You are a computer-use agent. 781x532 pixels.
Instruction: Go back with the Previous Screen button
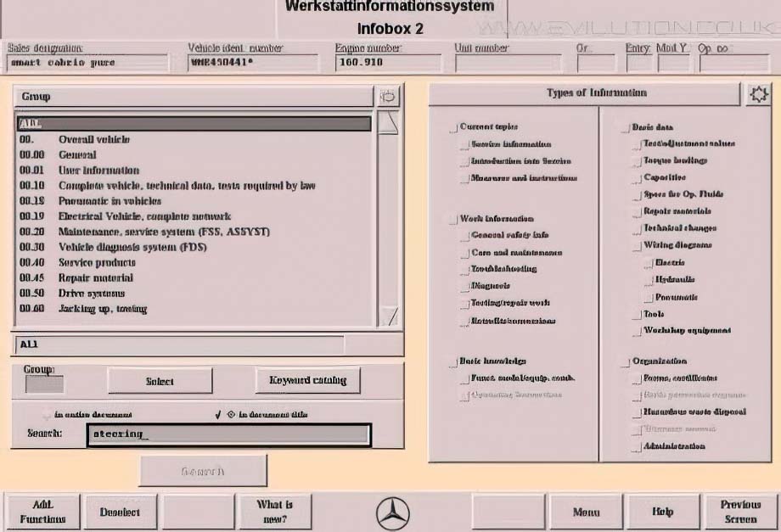pos(740,512)
